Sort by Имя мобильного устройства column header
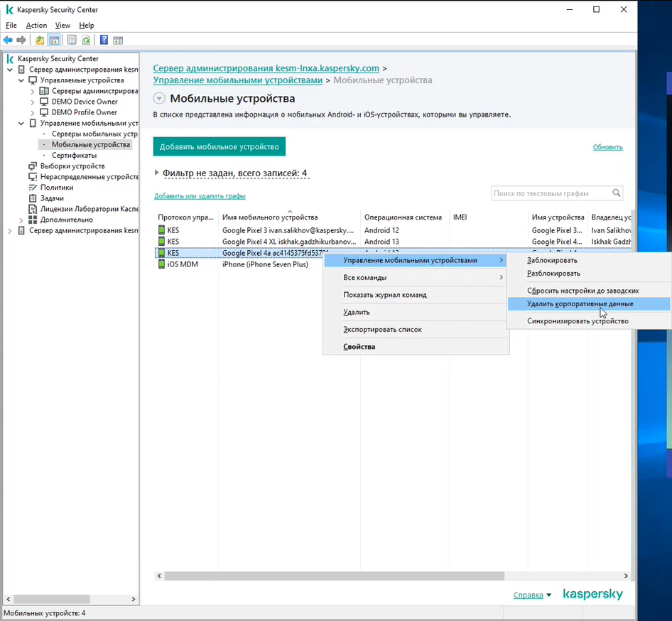The height and width of the screenshot is (621, 672). click(289, 217)
